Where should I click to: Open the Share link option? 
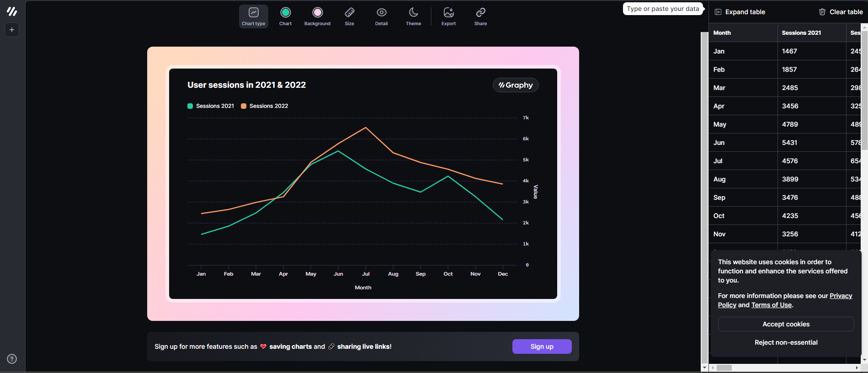click(480, 16)
